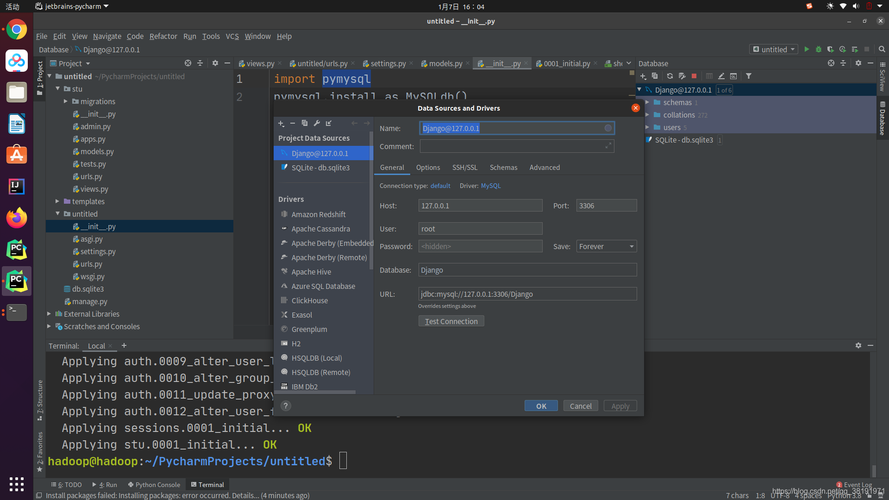The width and height of the screenshot is (889, 500).
Task: Switch to Advanced tab in dialog
Action: point(544,167)
